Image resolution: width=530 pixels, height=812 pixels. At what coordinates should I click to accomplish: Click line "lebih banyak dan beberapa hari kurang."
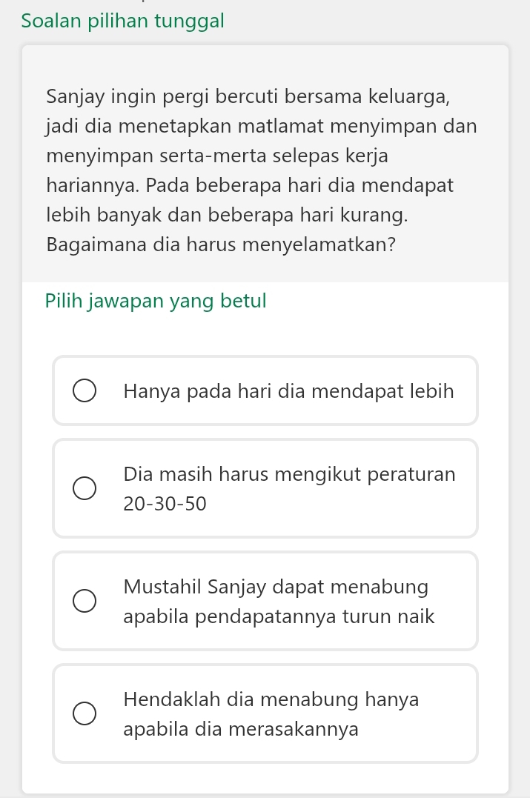tap(227, 214)
